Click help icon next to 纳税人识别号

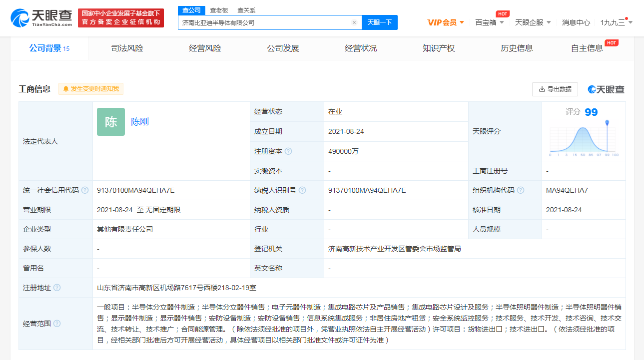302,190
